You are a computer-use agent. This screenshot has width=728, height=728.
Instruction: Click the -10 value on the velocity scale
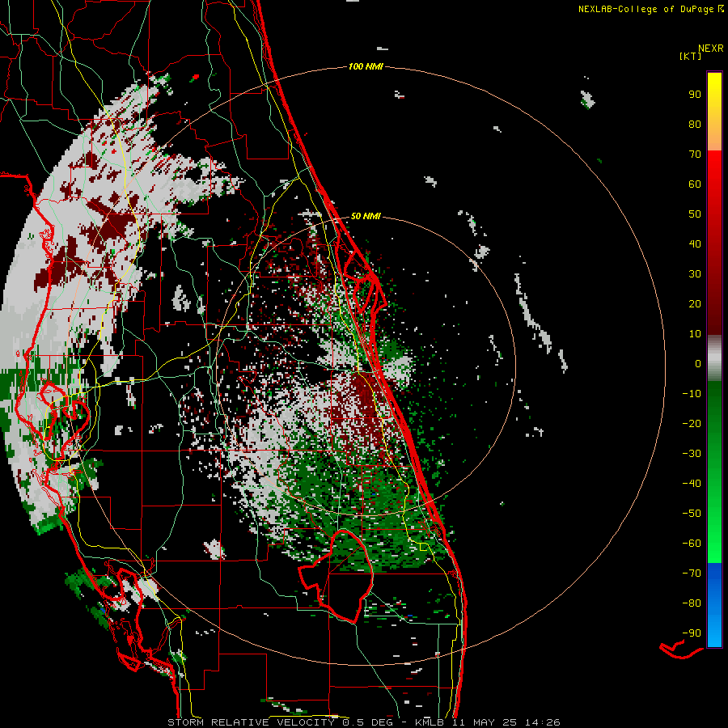pos(692,394)
